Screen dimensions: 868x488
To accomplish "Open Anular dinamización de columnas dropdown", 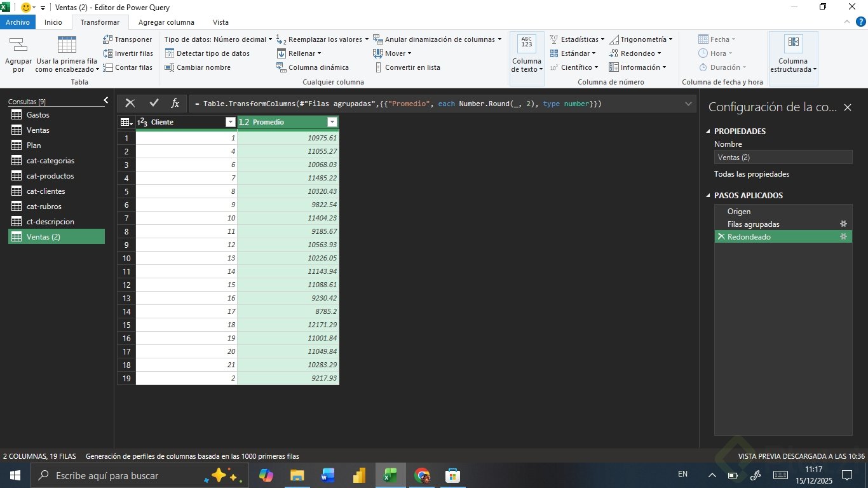I will pyautogui.click(x=437, y=39).
